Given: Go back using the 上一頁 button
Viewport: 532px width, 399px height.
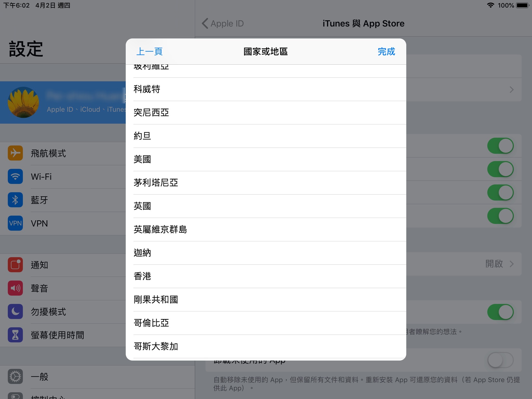Looking at the screenshot, I should coord(149,52).
